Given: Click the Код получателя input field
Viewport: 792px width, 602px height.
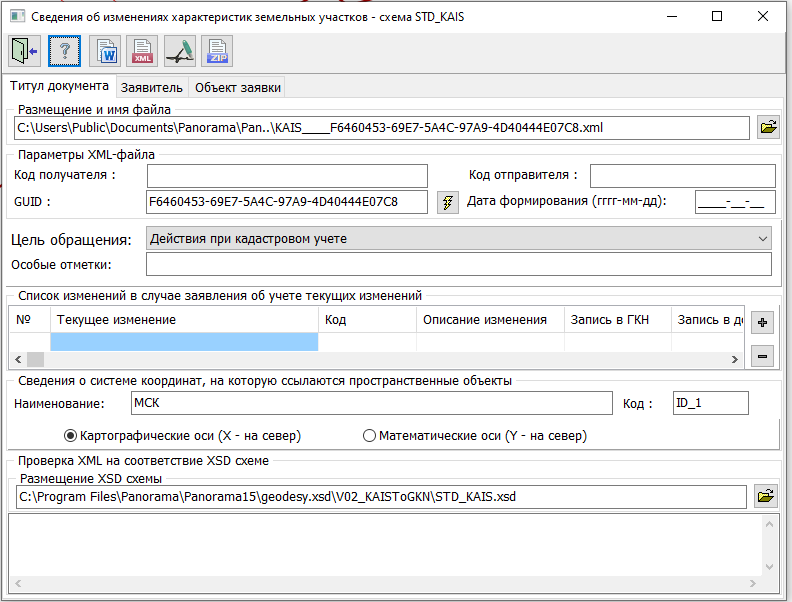Looking at the screenshot, I should click(x=287, y=176).
